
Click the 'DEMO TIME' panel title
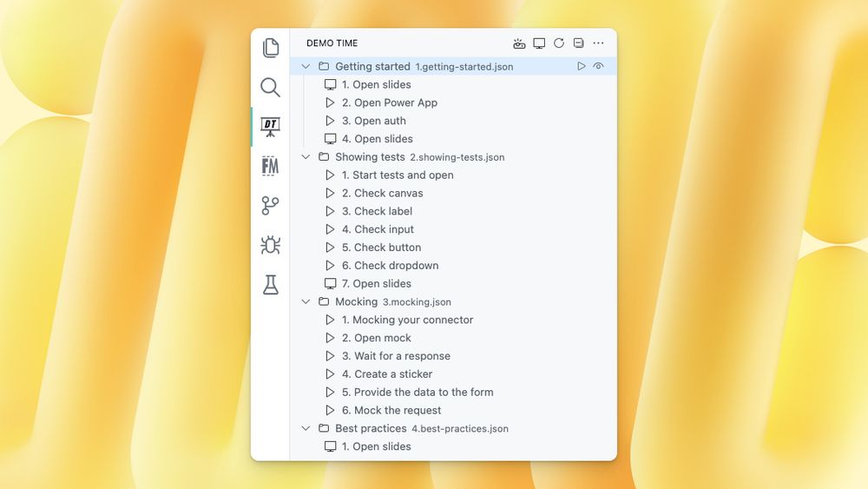click(x=332, y=43)
